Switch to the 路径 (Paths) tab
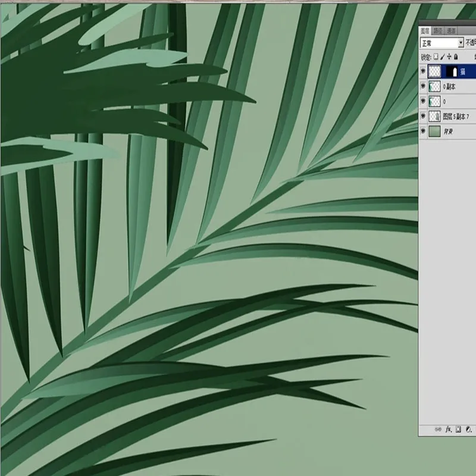The image size is (476, 476). (438, 31)
